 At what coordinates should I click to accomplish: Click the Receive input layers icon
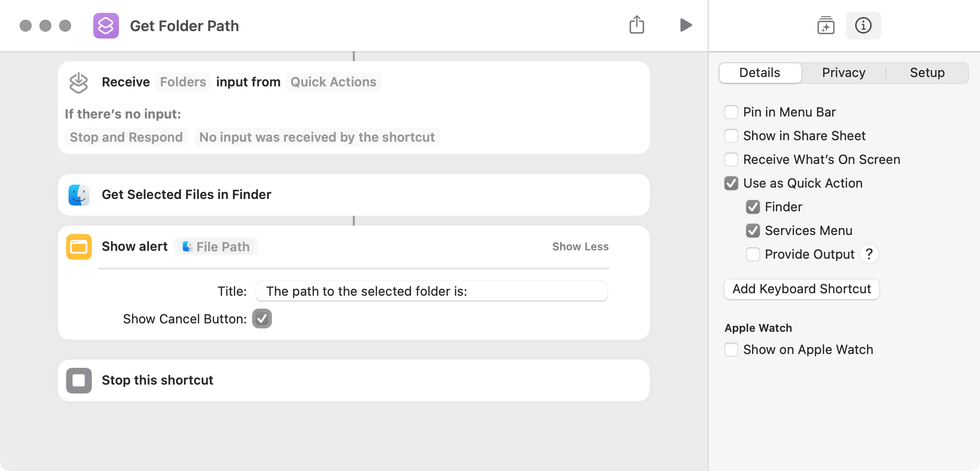click(x=78, y=82)
